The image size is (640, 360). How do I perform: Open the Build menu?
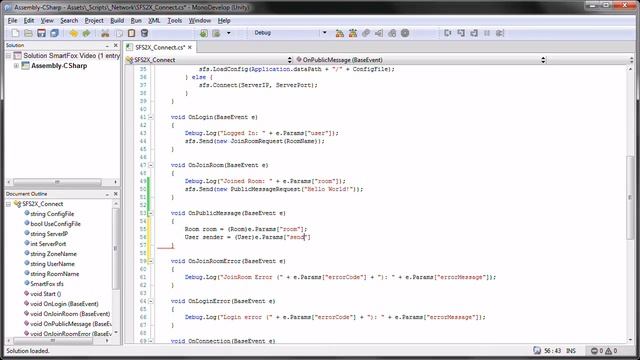pyautogui.click(x=117, y=20)
